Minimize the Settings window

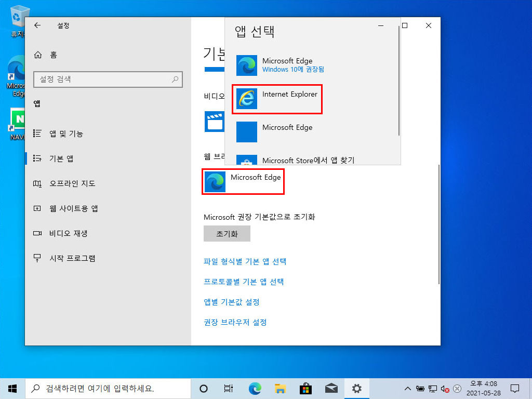(381, 25)
